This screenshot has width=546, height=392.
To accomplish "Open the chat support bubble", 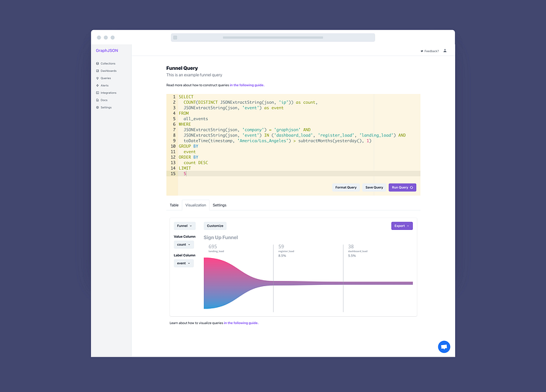I will (444, 346).
